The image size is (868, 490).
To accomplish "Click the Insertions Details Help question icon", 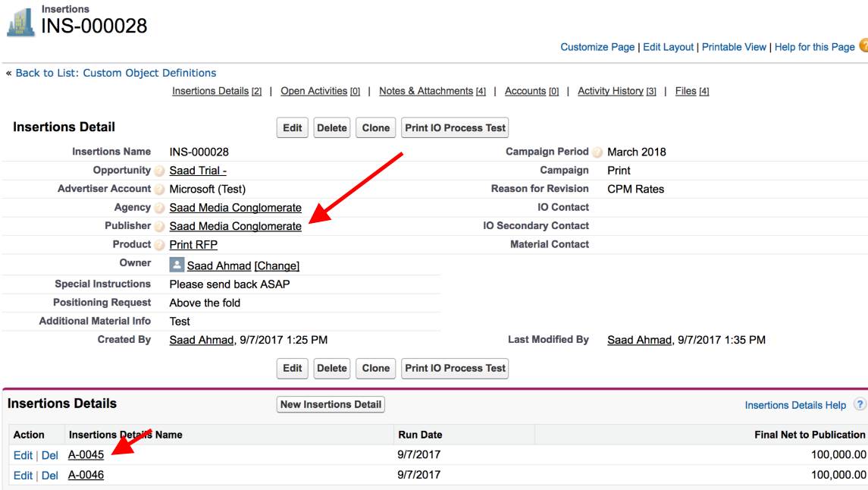I will (860, 404).
